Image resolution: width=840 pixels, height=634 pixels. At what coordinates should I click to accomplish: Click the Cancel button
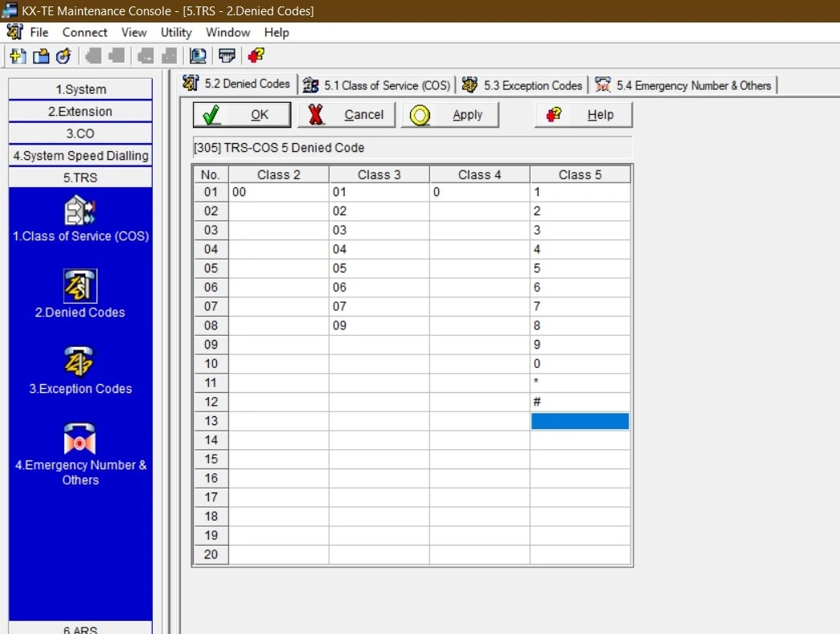click(346, 115)
